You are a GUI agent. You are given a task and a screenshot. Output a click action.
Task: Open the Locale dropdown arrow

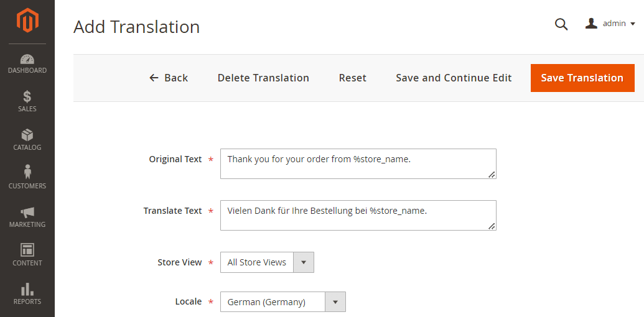click(335, 302)
